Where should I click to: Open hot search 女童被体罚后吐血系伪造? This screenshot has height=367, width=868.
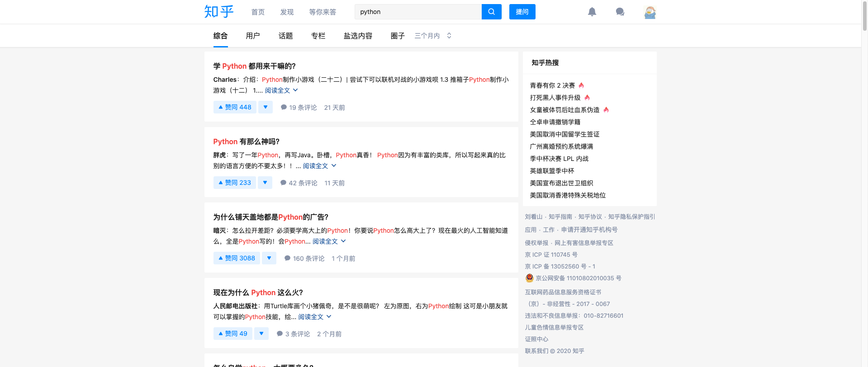point(564,110)
